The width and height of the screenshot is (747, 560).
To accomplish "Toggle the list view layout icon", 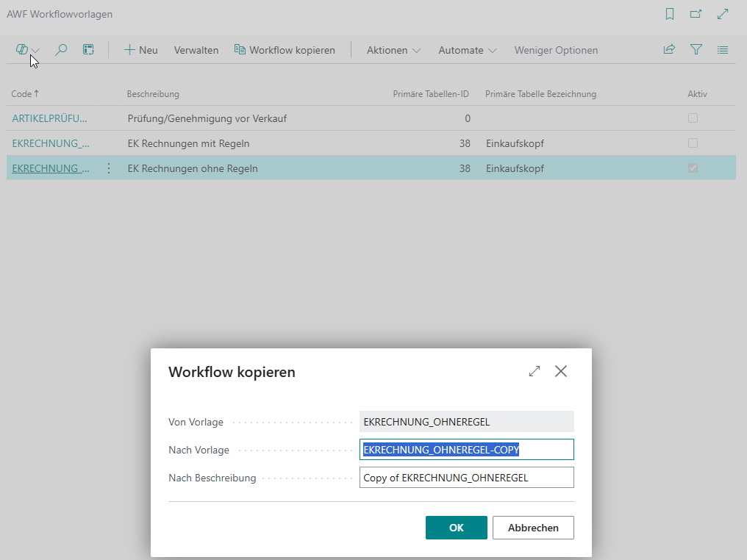I will [723, 50].
